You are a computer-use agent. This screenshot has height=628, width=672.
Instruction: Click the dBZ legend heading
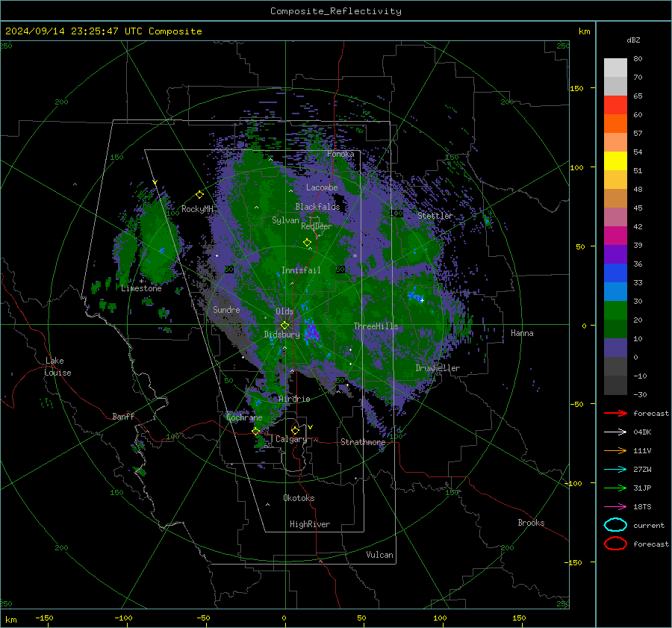[x=633, y=40]
